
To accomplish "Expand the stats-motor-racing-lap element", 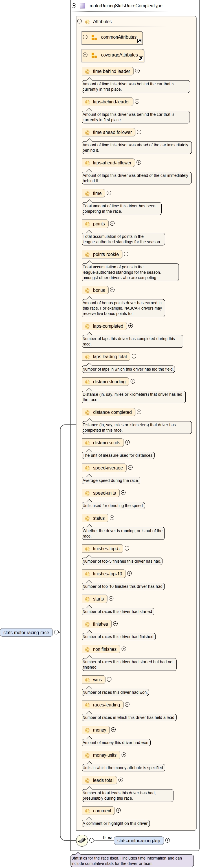I will [168, 840].
